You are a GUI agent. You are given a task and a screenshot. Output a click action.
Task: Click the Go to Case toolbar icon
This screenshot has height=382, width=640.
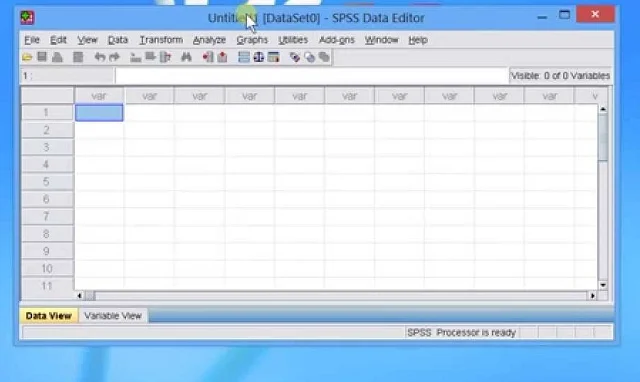click(136, 57)
